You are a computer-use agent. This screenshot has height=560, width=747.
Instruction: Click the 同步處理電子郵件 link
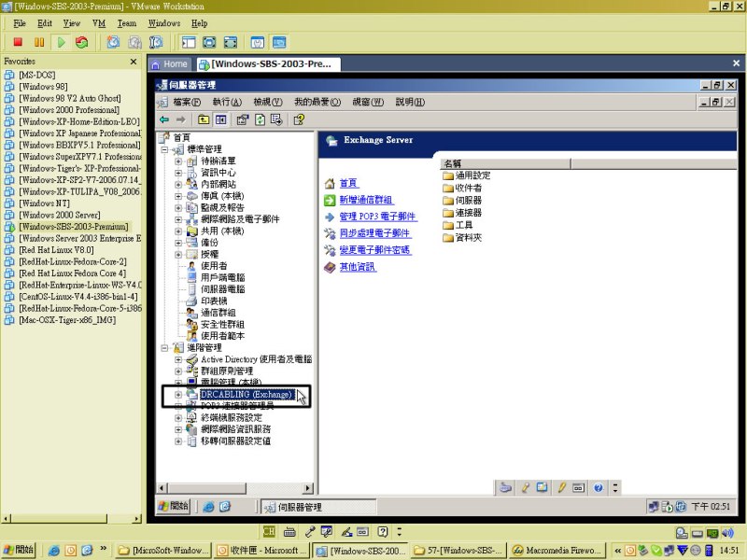[x=375, y=233]
